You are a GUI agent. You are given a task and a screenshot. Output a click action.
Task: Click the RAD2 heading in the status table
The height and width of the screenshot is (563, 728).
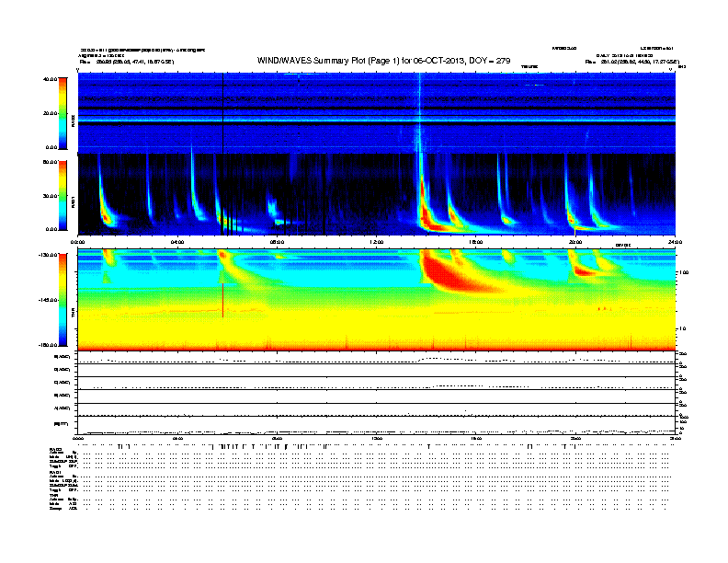click(x=55, y=449)
